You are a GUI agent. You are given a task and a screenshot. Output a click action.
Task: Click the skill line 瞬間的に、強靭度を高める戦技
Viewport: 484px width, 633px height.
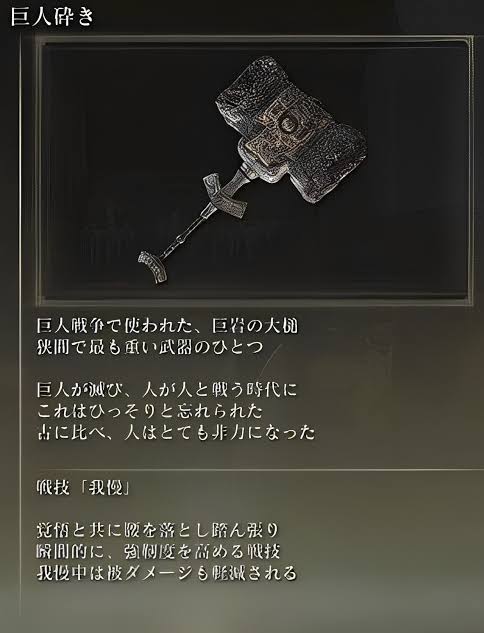158,551
